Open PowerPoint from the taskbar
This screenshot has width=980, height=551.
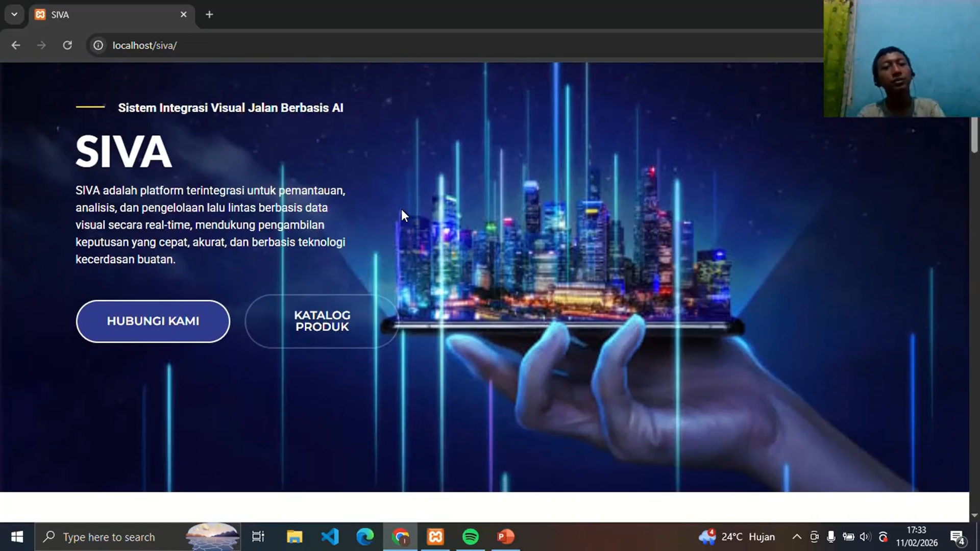click(505, 537)
